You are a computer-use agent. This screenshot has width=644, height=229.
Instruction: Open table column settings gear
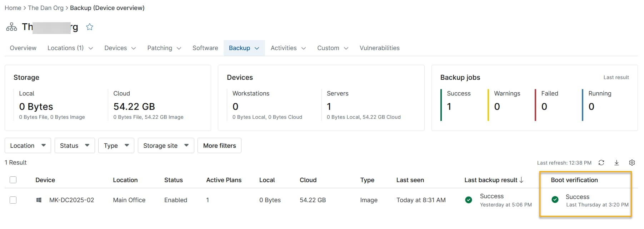pos(632,162)
